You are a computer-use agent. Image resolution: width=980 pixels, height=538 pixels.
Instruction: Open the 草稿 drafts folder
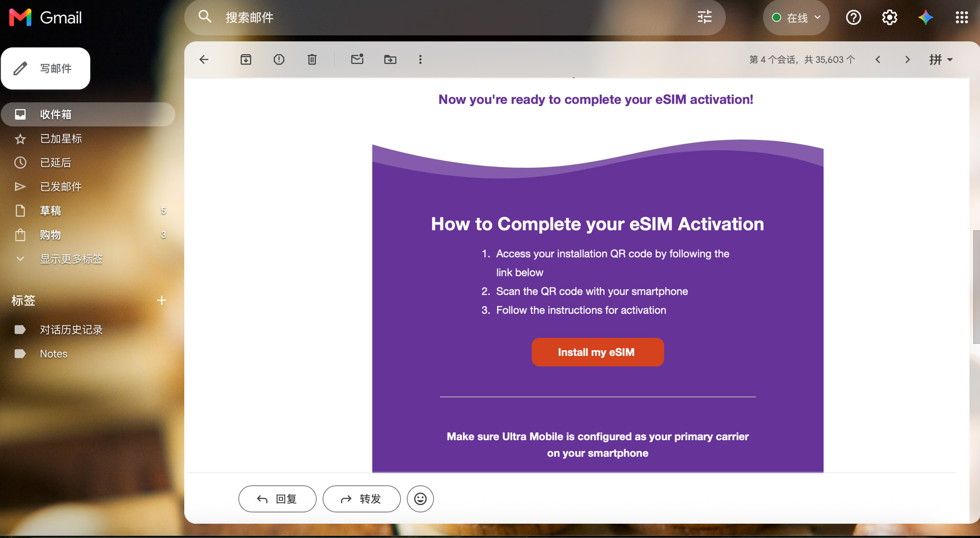click(88, 210)
